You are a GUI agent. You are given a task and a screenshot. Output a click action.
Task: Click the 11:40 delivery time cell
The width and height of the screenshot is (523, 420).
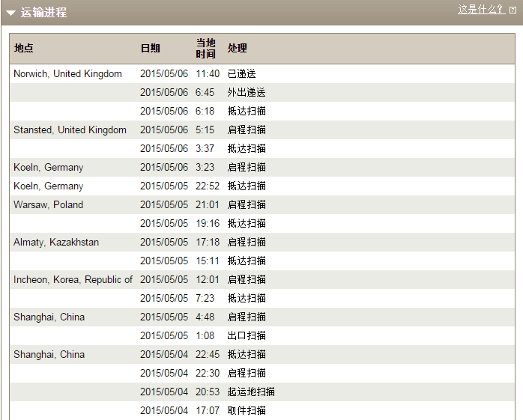(x=208, y=74)
